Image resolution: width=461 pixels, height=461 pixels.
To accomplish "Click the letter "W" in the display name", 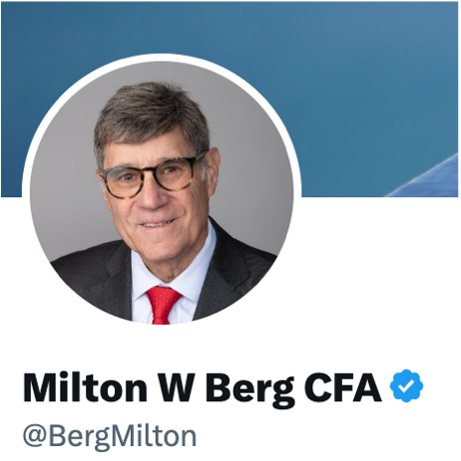I will [x=177, y=387].
